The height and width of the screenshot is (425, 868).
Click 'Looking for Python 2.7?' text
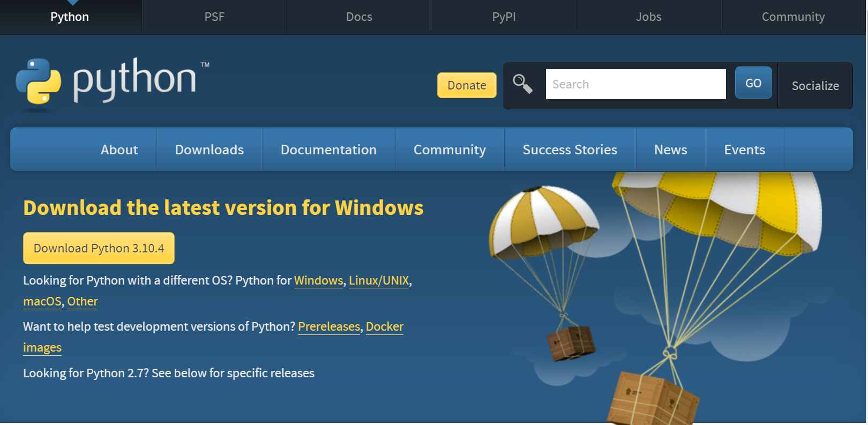coord(86,373)
